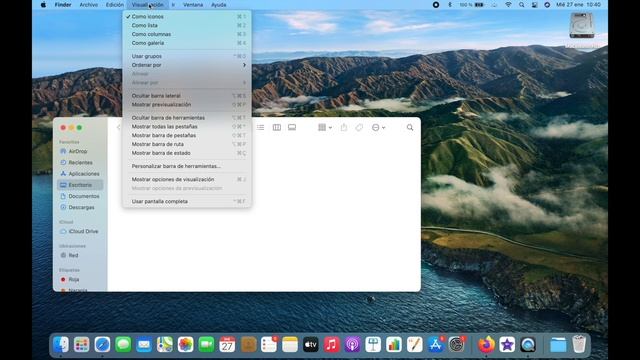Viewport: 640px width, 360px height.
Task: Open Keynote from the Dock
Action: pyautogui.click(x=373, y=344)
